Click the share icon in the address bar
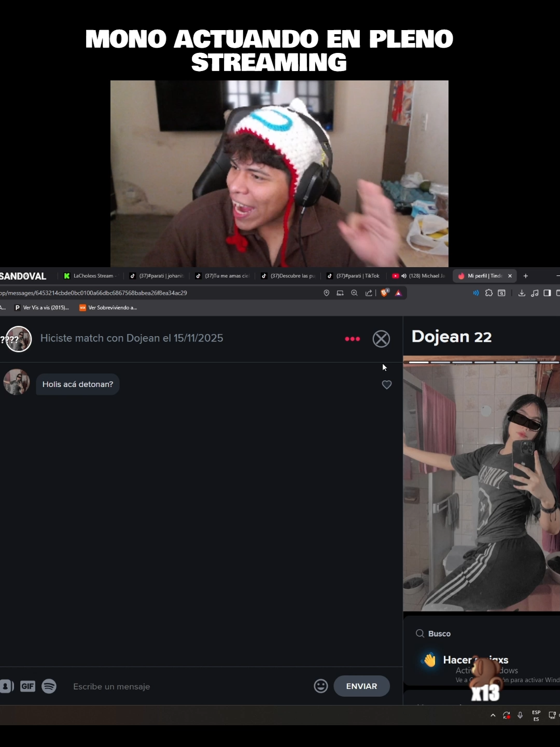Image resolution: width=560 pixels, height=747 pixels. pos(369,293)
